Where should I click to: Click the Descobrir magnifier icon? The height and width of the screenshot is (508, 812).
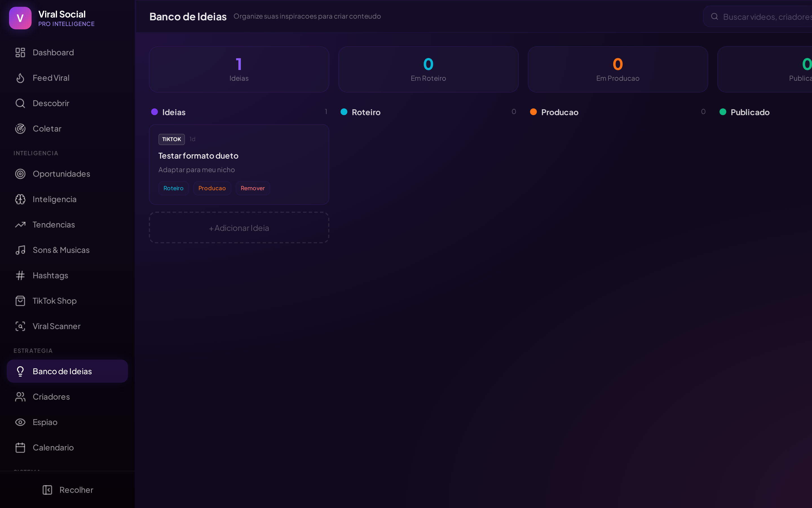[x=20, y=103]
